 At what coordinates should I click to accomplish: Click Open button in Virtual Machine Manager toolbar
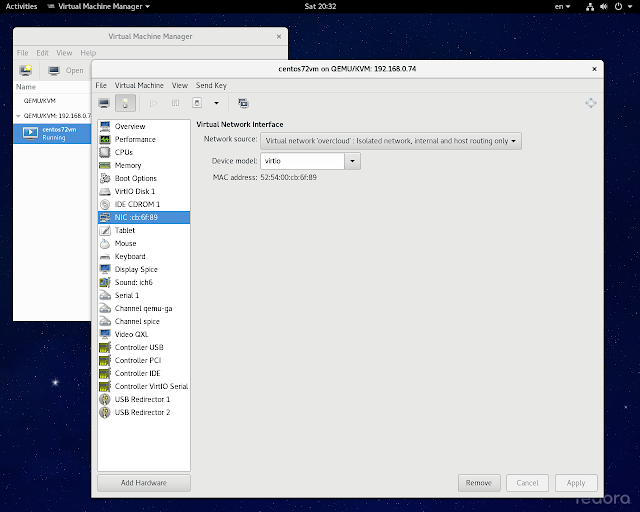point(66,70)
